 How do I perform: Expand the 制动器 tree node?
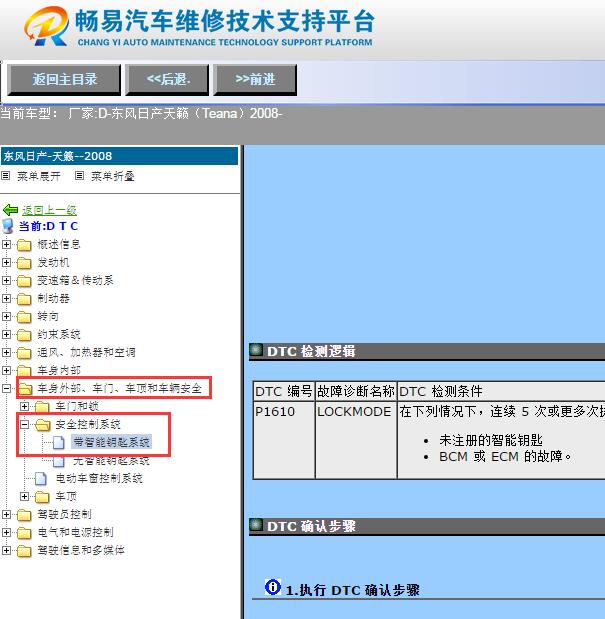(x=6, y=298)
